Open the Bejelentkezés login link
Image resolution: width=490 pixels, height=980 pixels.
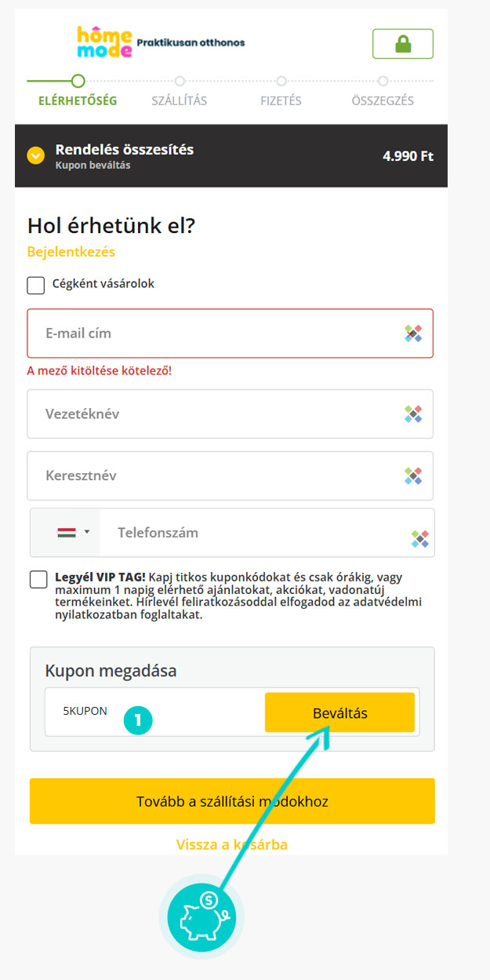71,252
